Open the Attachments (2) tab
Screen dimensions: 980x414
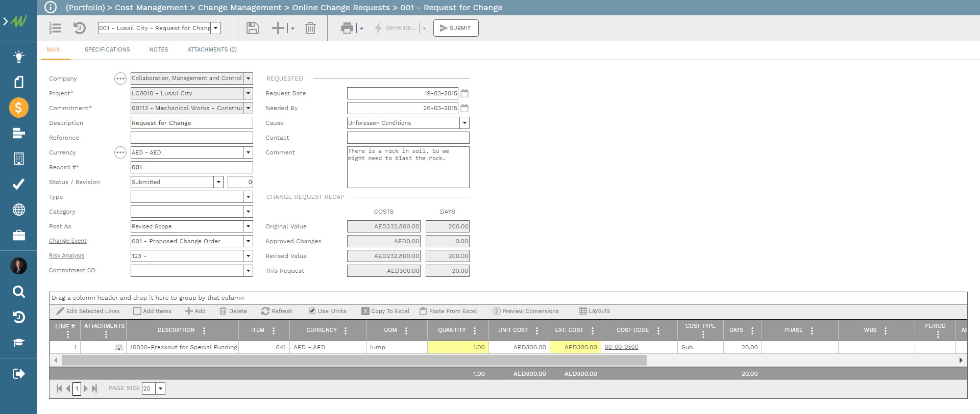212,49
